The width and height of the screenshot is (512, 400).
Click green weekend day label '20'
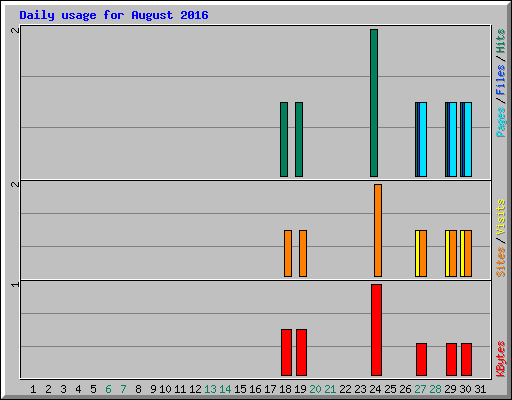315,389
